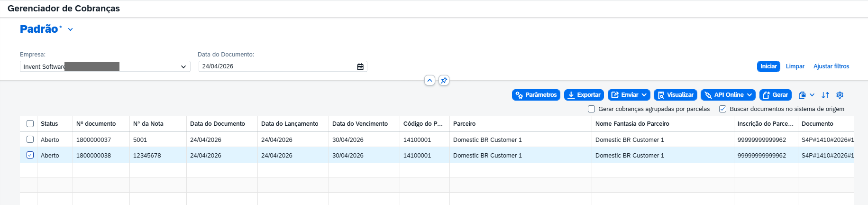The image size is (868, 205).
Task: Click the Limpar link
Action: tap(795, 66)
